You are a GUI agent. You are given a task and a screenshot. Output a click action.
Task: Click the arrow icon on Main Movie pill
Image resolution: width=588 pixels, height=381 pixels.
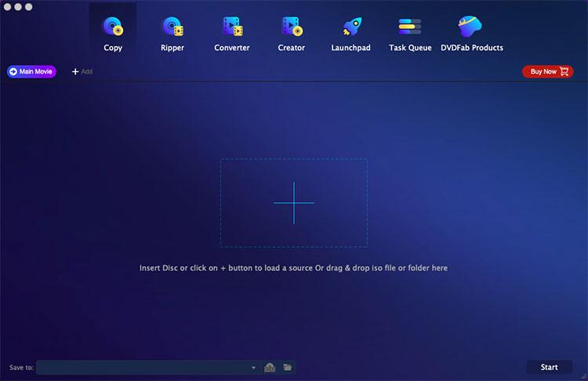[x=13, y=71]
